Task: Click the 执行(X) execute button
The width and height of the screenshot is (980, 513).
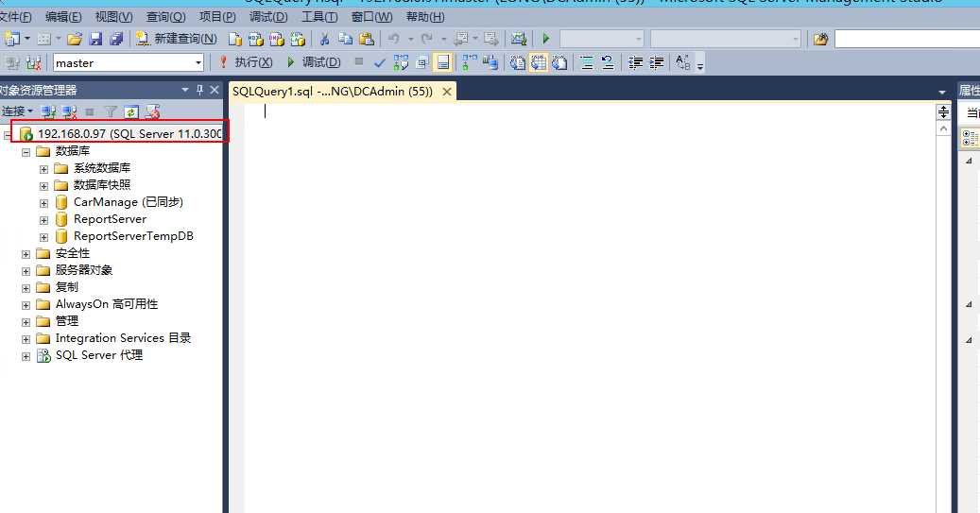Action: pos(247,62)
